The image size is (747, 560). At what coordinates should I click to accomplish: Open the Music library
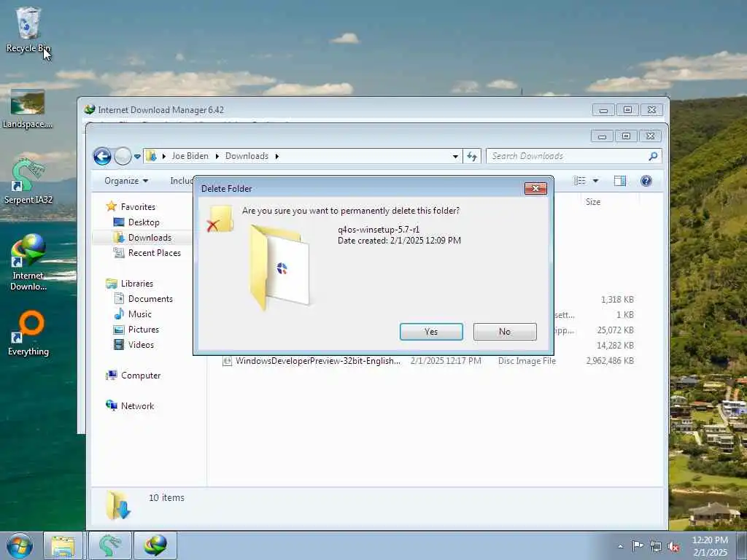(139, 314)
